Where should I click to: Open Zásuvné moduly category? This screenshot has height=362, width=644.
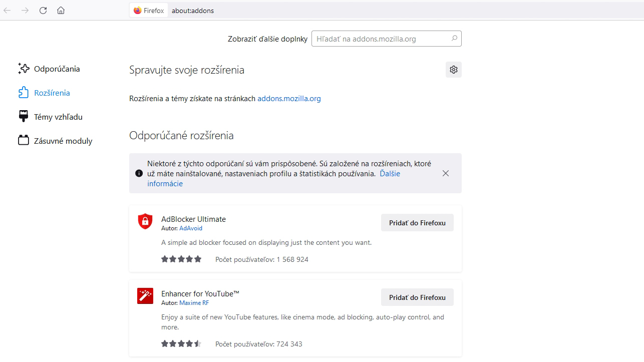point(55,141)
